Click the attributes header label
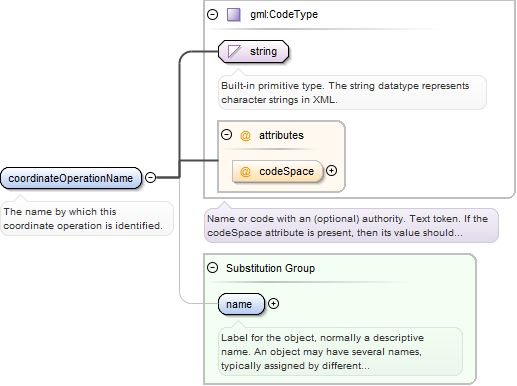 [281, 135]
